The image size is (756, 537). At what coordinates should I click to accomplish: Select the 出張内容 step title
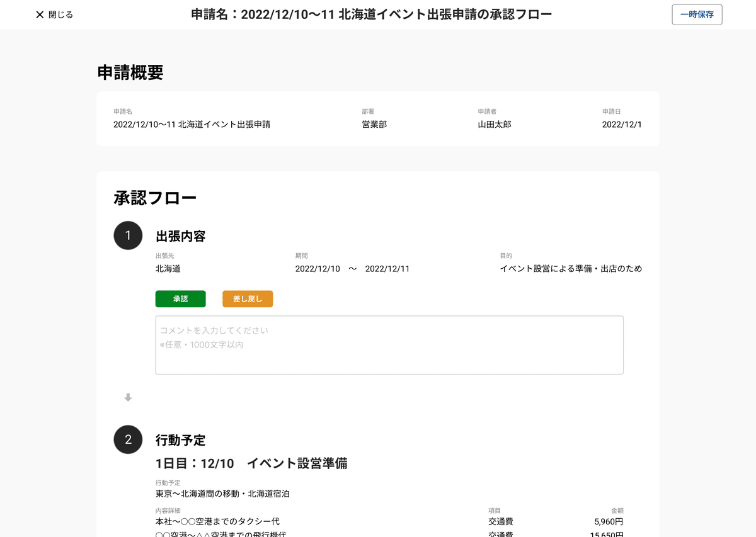(x=181, y=236)
